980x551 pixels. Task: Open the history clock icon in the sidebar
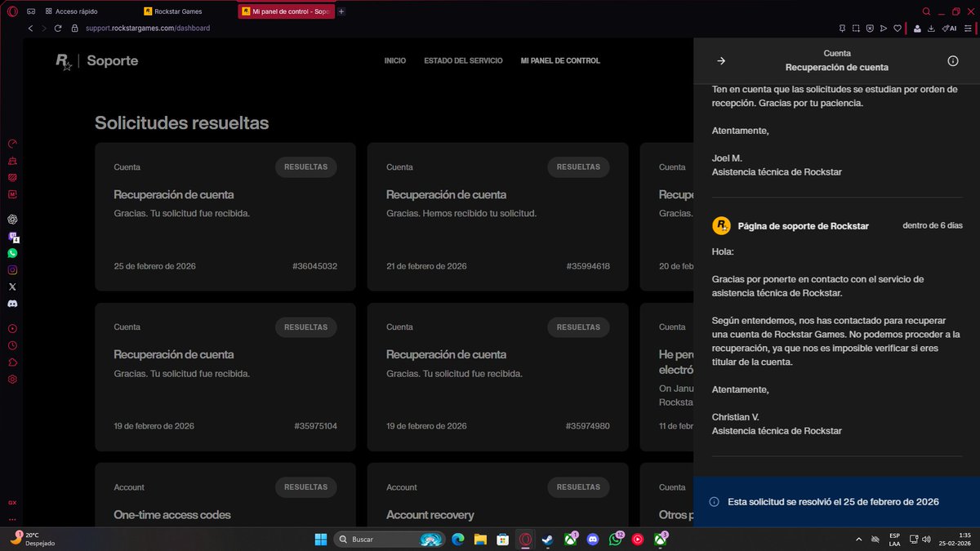[12, 345]
